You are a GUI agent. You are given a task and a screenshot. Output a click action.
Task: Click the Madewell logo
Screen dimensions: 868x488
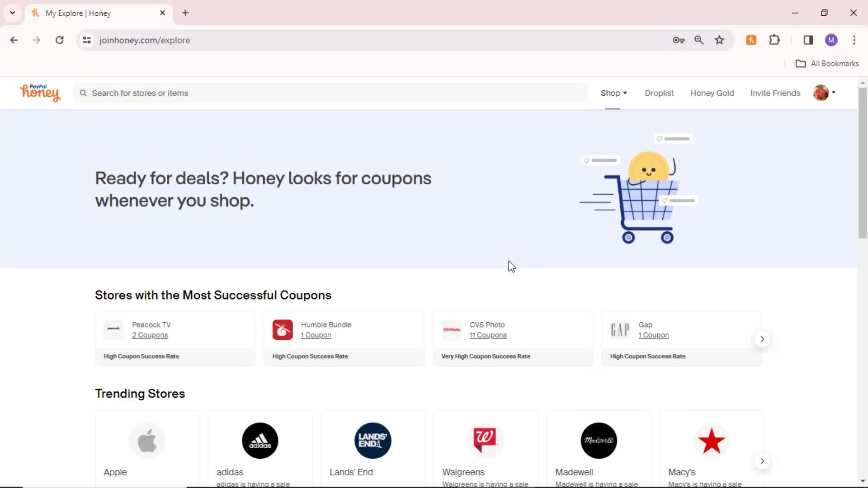599,441
